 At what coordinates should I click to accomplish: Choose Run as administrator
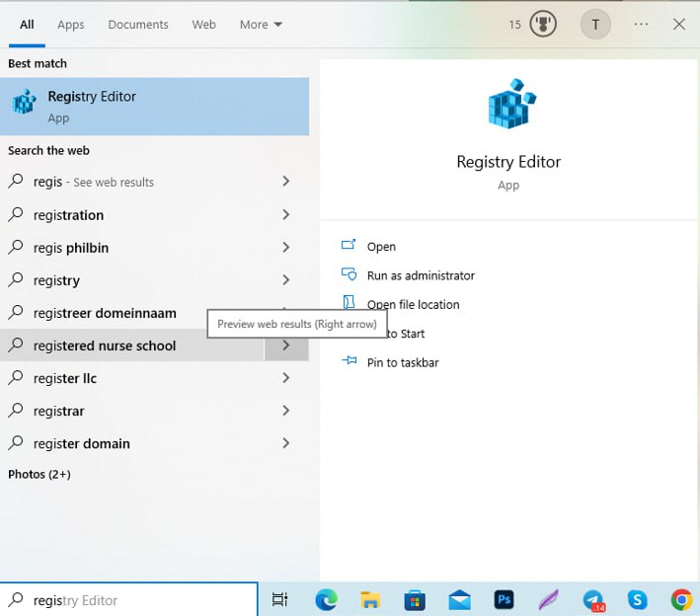point(421,275)
